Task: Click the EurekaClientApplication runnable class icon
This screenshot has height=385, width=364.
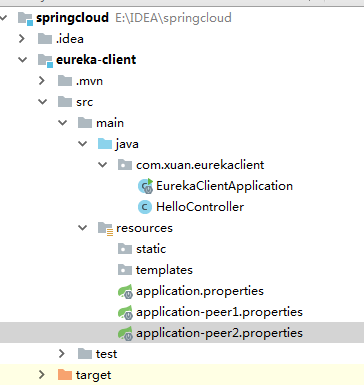Action: [x=145, y=186]
